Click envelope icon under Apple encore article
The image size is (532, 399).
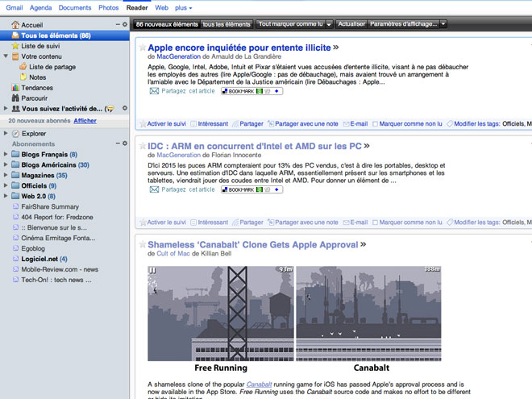tap(154, 91)
